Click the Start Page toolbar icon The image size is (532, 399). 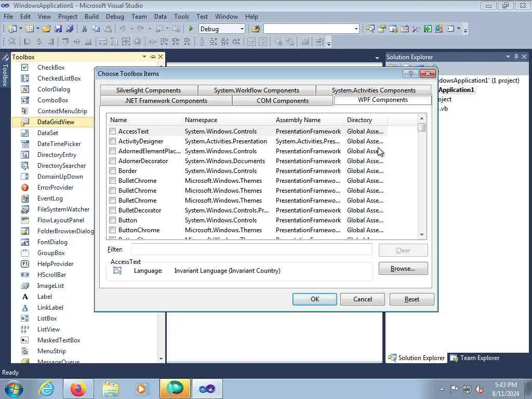point(427,29)
